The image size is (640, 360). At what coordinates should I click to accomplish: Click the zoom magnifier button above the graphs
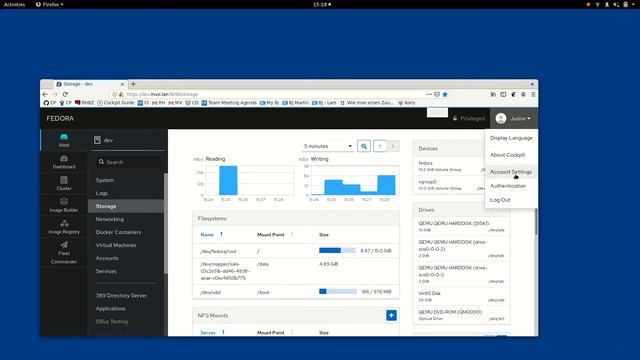364,146
